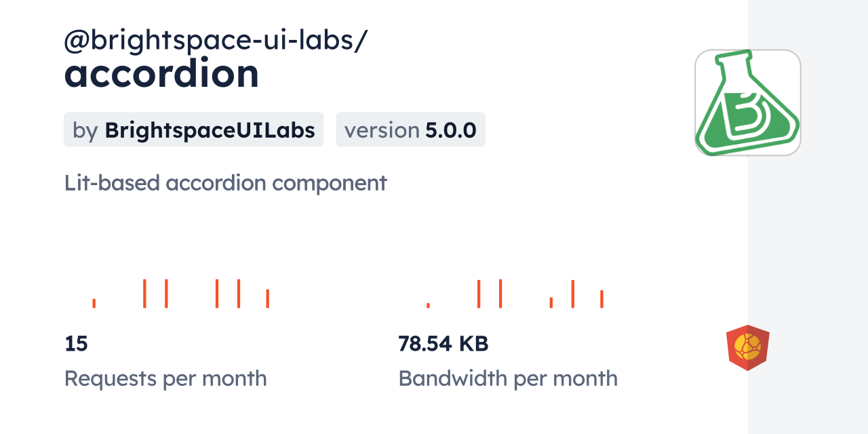
Task: Click the orange jsDelivr shield logo
Action: click(747, 347)
